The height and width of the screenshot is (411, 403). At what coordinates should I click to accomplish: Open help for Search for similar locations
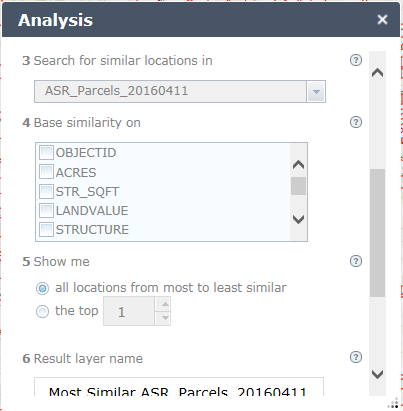click(356, 60)
